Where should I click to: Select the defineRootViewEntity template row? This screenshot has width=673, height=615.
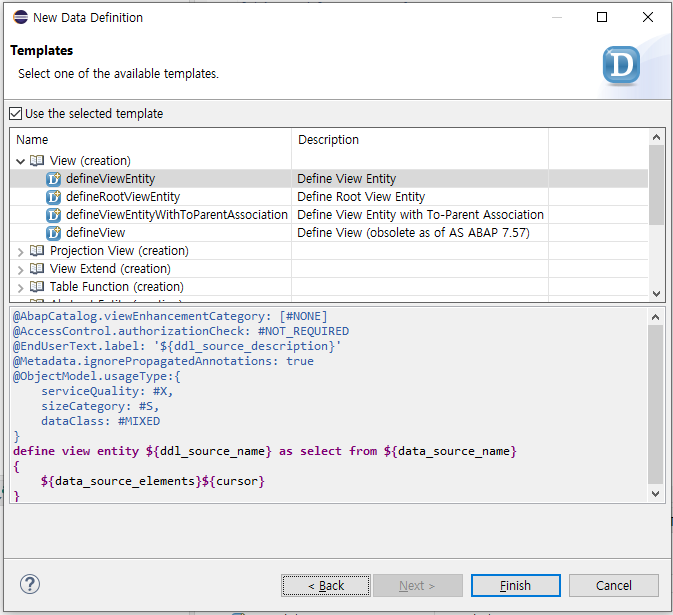(x=123, y=197)
